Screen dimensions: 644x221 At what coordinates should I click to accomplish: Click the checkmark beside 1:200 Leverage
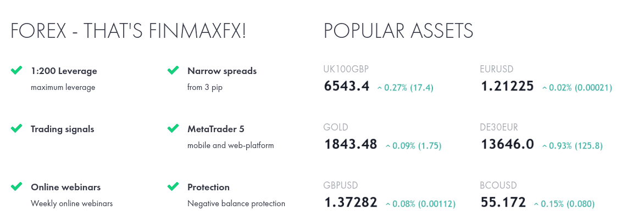pyautogui.click(x=16, y=70)
